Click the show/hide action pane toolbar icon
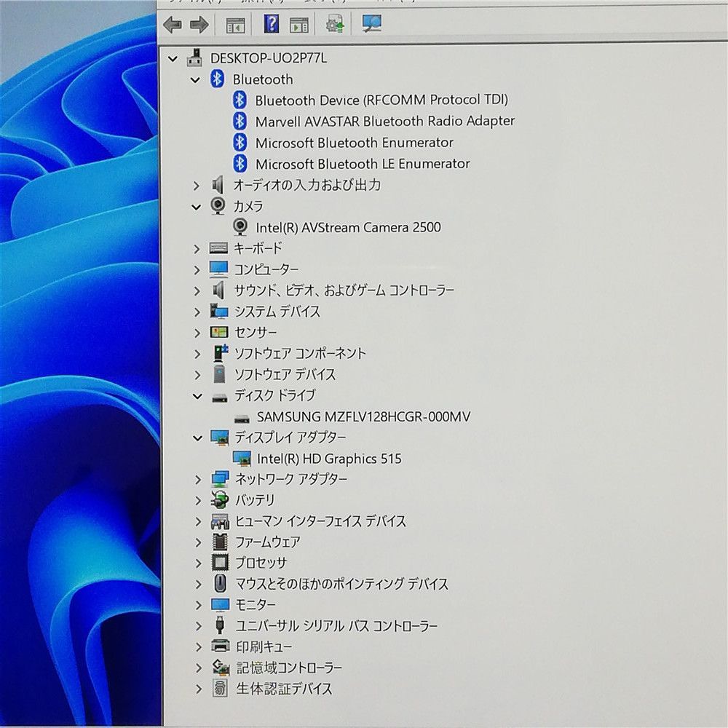The width and height of the screenshot is (728, 728). click(x=298, y=25)
